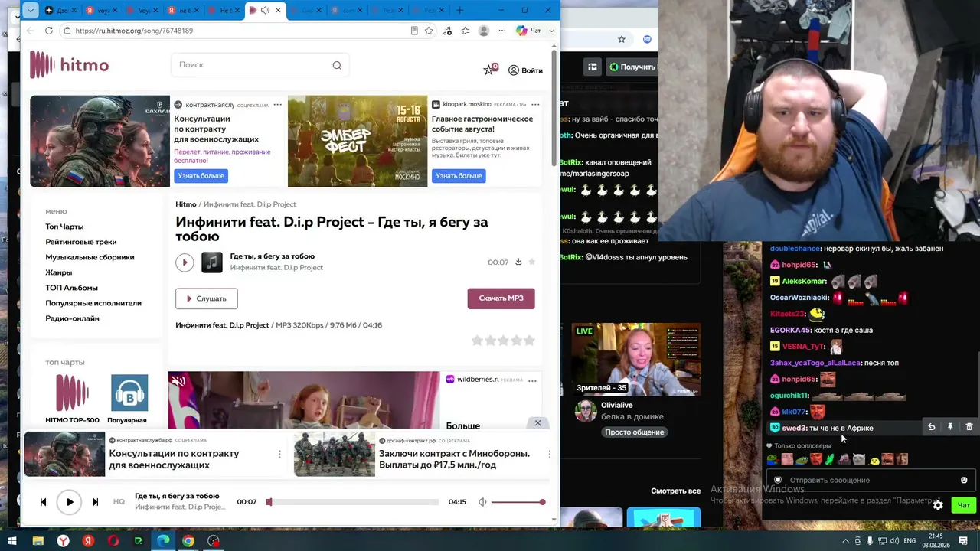980x551 pixels.
Task: Click Узнать больше on the gastronomic event ad
Action: [x=459, y=176]
